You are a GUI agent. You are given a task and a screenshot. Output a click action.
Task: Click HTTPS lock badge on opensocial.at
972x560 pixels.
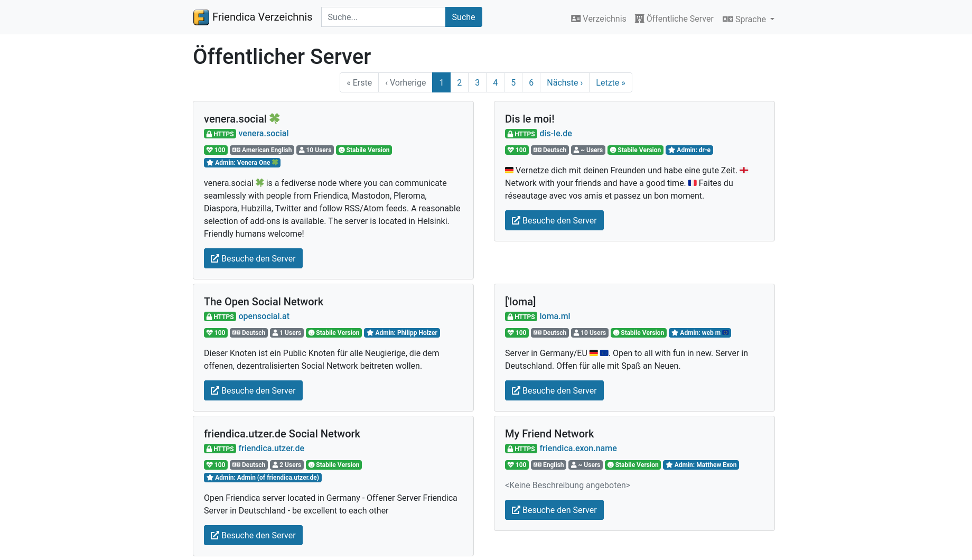click(220, 316)
